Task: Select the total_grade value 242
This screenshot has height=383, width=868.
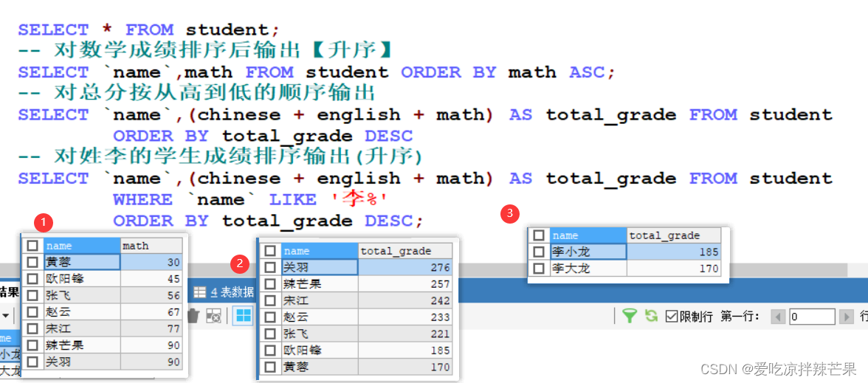Action: coord(405,300)
